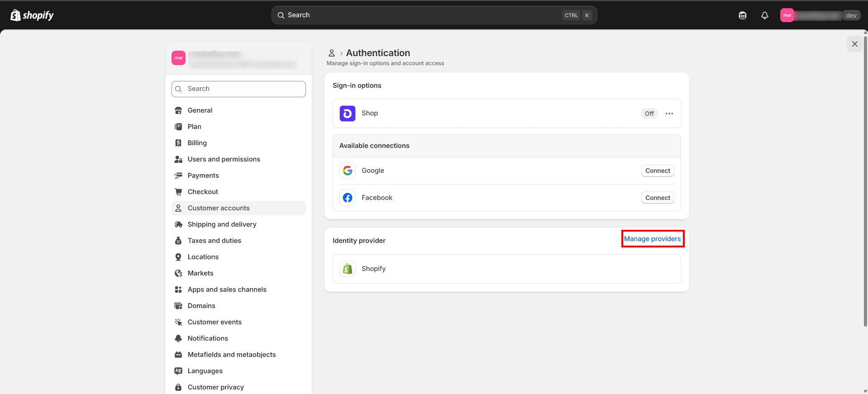Image resolution: width=868 pixels, height=394 pixels.
Task: Open Payments settings
Action: tap(238, 176)
